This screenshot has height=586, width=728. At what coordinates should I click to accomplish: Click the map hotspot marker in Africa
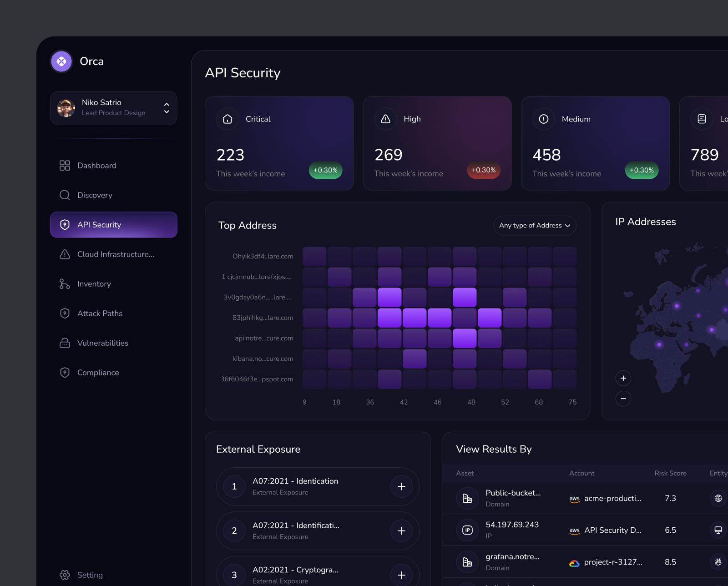point(659,344)
